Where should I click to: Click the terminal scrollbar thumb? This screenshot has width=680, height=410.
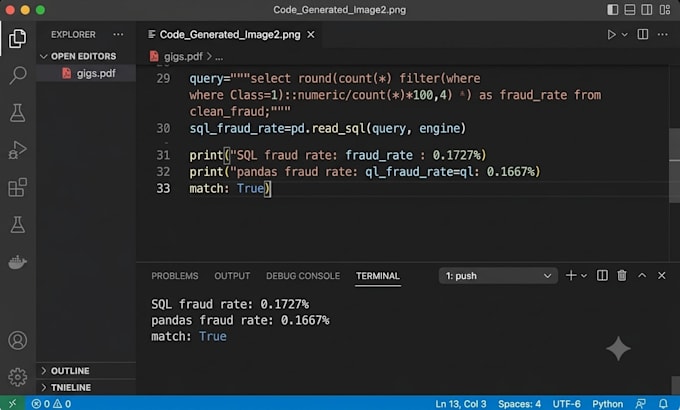point(675,385)
